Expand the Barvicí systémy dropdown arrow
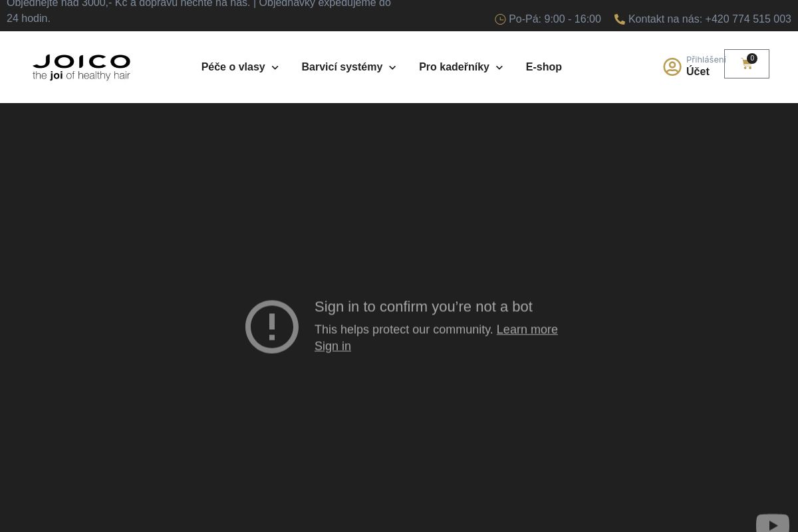 392,68
